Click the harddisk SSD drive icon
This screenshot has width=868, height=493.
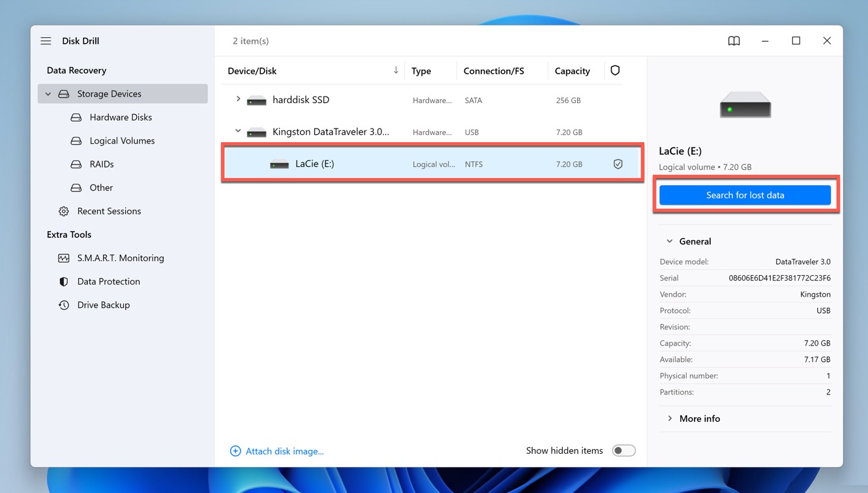click(x=256, y=100)
